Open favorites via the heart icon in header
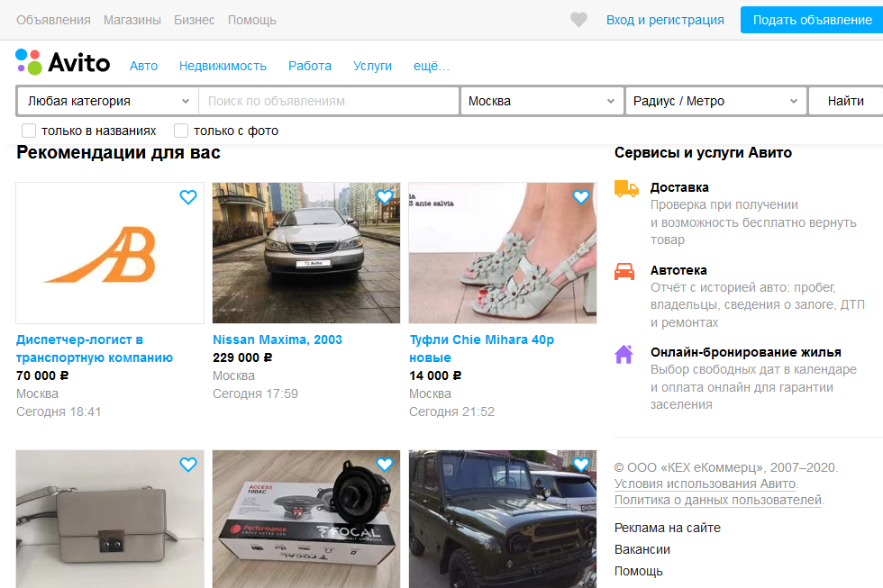 [x=578, y=19]
